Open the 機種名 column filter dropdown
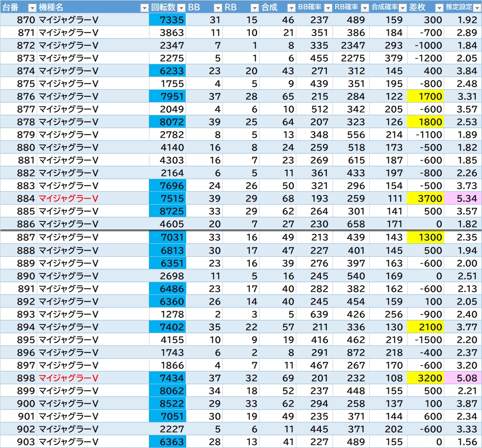The height and width of the screenshot is (448, 482). pyautogui.click(x=144, y=8)
